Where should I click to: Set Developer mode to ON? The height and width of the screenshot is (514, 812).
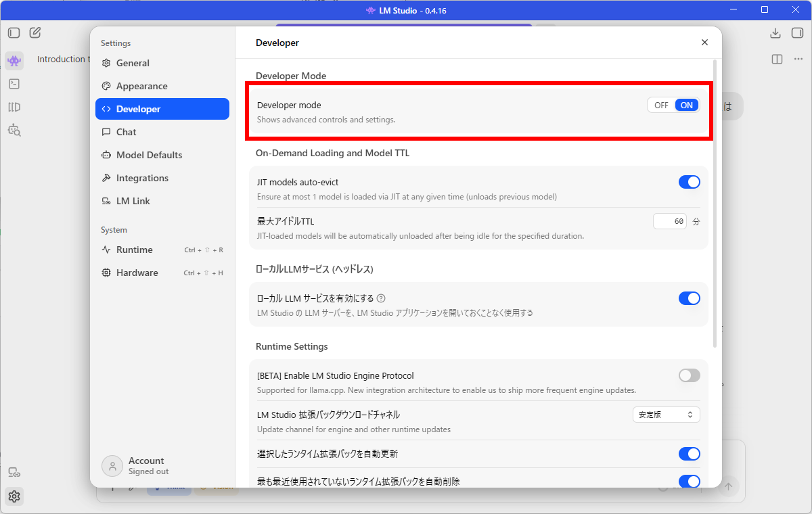pyautogui.click(x=687, y=106)
